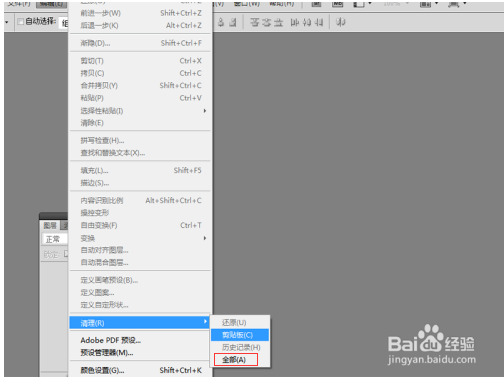Image resolution: width=504 pixels, height=382 pixels.
Task: Switch to the 图层 panel tab
Action: [x=50, y=226]
